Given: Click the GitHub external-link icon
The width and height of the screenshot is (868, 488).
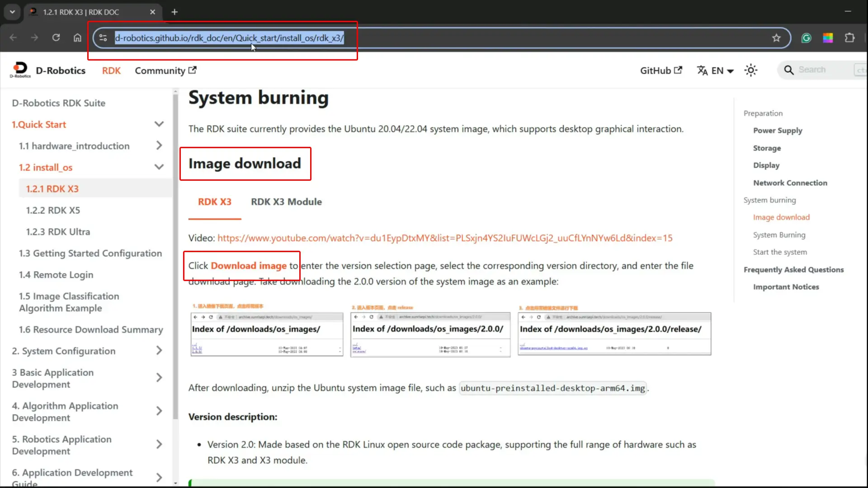Looking at the screenshot, I should point(678,70).
